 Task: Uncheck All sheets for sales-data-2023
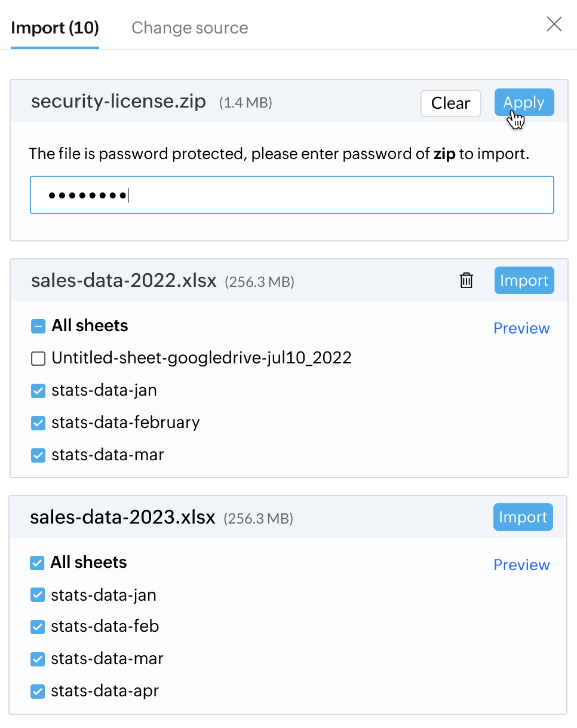(37, 563)
